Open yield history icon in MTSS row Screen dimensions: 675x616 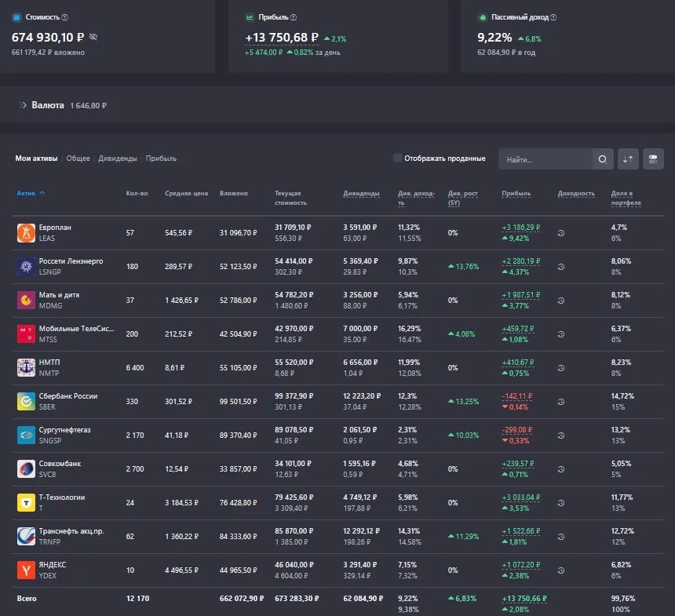(x=561, y=334)
